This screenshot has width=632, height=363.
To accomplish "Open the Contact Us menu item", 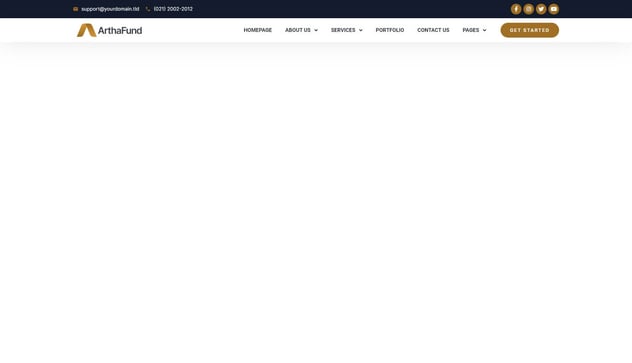I will pyautogui.click(x=433, y=30).
